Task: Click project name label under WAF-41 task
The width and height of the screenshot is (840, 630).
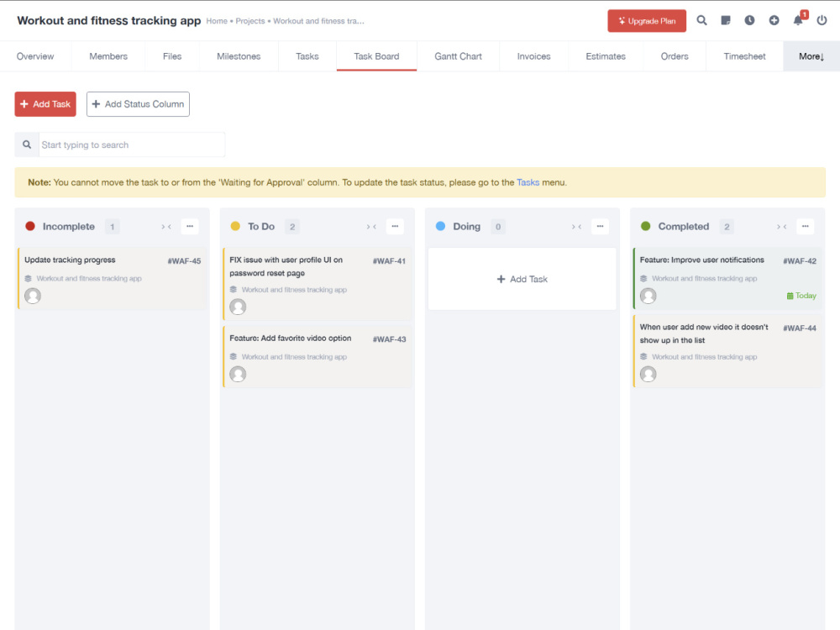Action: pyautogui.click(x=294, y=290)
